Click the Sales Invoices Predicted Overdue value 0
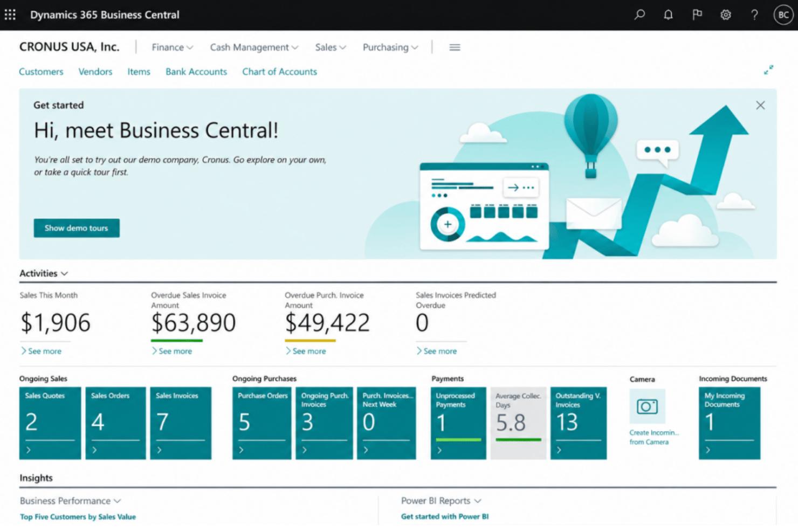 422,323
